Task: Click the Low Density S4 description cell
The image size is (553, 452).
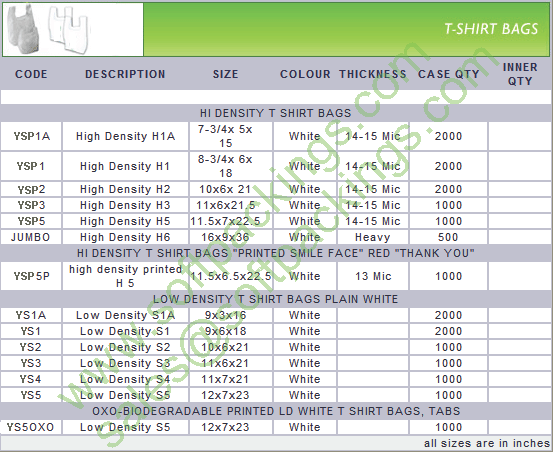Action: (125, 379)
